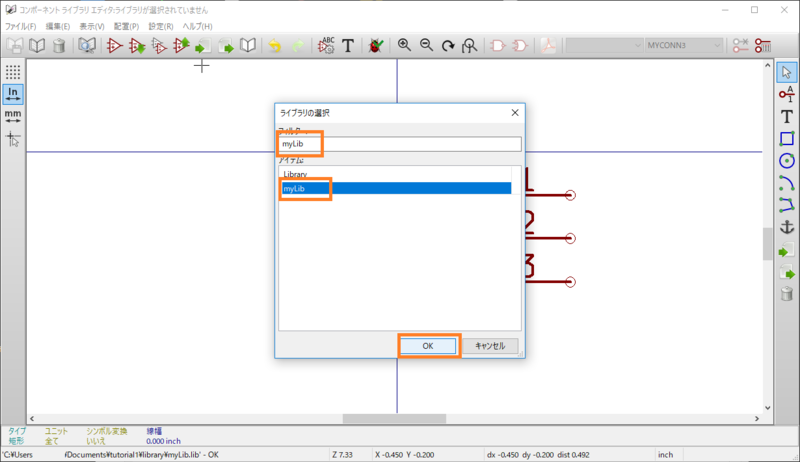
Task: Click Export current drawing icon in right toolbar
Action: pyautogui.click(x=786, y=272)
